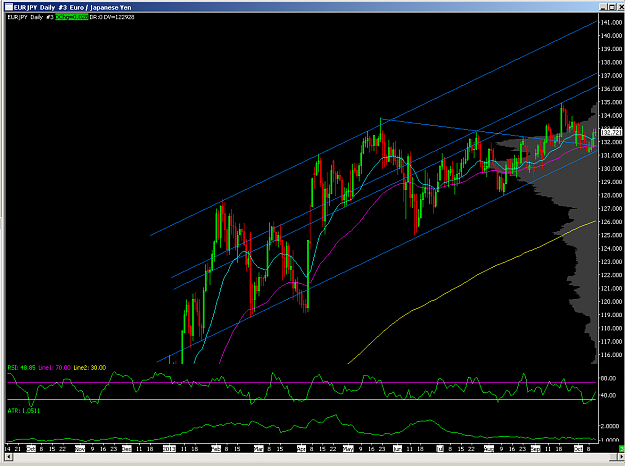This screenshot has width=625, height=466.
Task: Click the 135.000 price axis label
Action: click(612, 102)
